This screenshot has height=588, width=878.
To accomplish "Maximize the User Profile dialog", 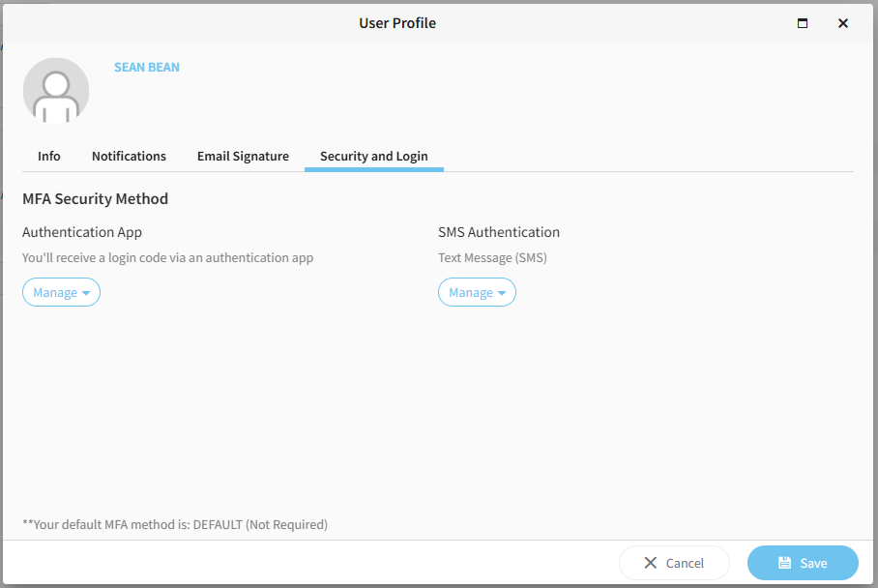I will 802,23.
